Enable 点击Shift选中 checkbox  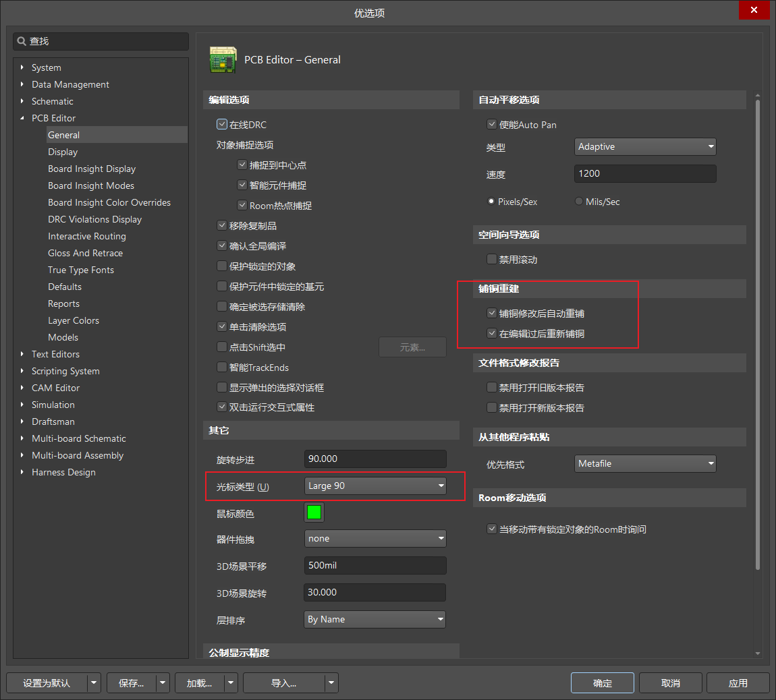pyautogui.click(x=222, y=347)
